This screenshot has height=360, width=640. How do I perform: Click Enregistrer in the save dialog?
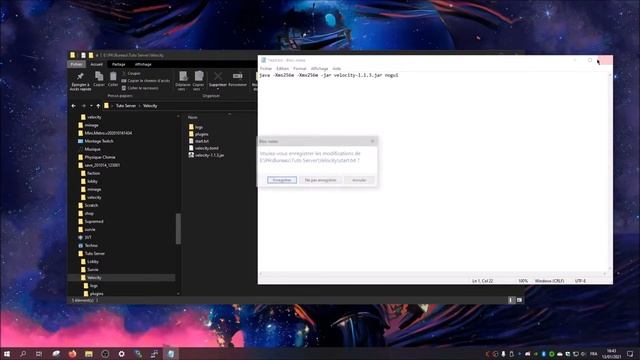[x=282, y=180]
